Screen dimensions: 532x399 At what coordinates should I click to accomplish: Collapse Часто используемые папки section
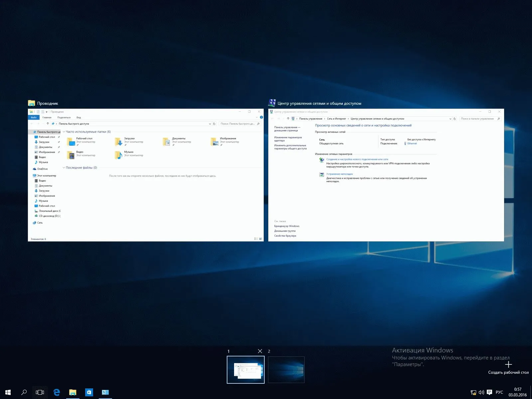[64, 132]
